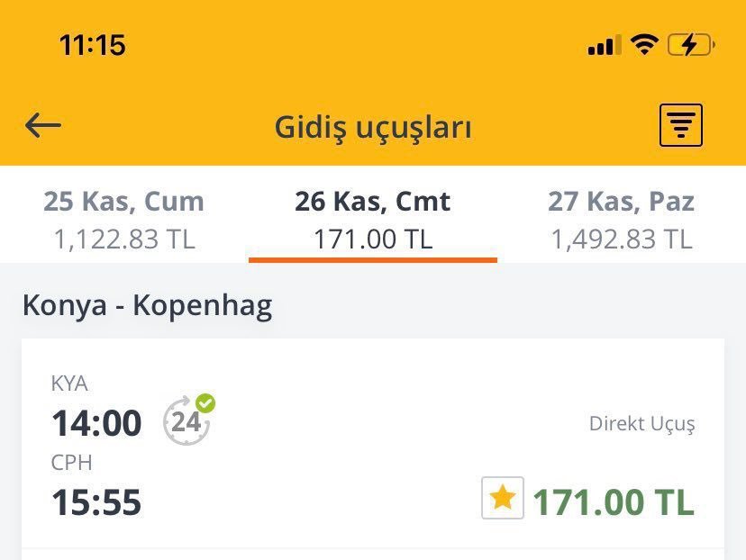Tap the Direkt Uçuş label
Image resolution: width=746 pixels, height=560 pixels.
[641, 423]
